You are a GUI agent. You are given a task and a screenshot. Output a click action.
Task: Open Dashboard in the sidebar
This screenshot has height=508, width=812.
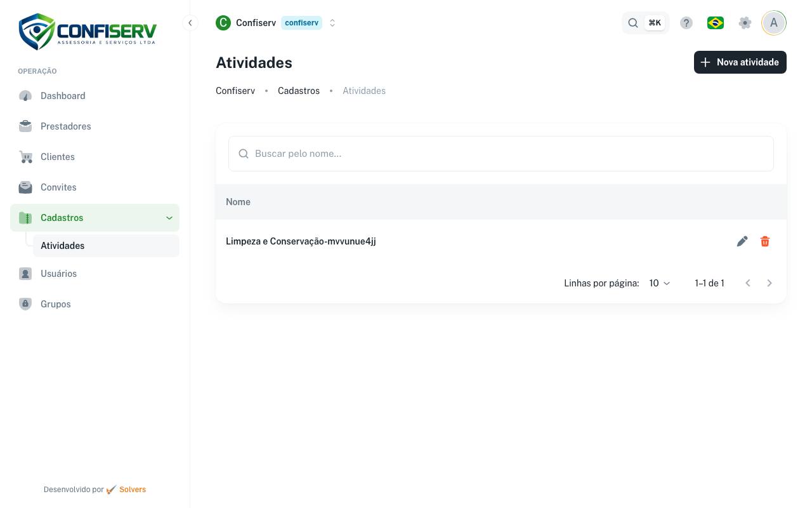95,96
